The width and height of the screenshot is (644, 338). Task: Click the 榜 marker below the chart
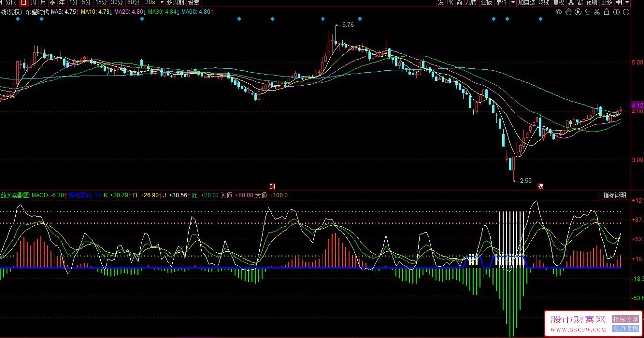coord(540,186)
